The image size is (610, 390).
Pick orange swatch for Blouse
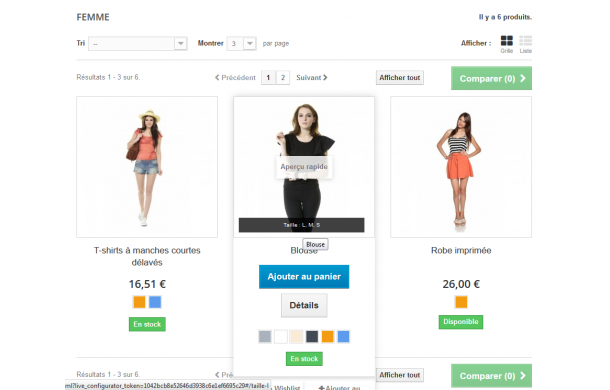[328, 336]
